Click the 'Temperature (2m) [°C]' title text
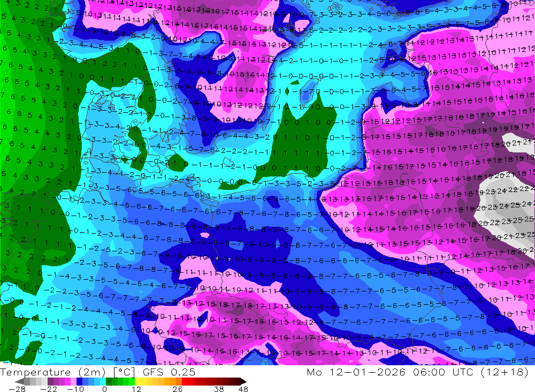This screenshot has height=392, width=535. (67, 372)
